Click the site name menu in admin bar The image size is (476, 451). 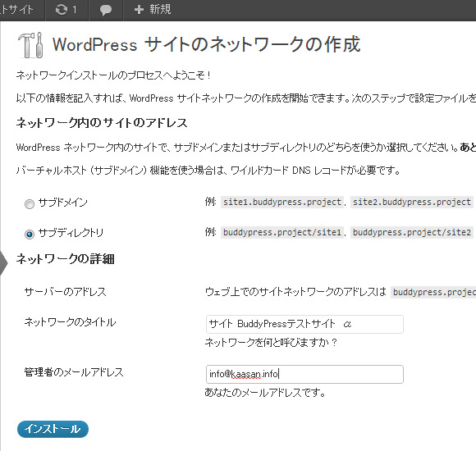(x=16, y=10)
